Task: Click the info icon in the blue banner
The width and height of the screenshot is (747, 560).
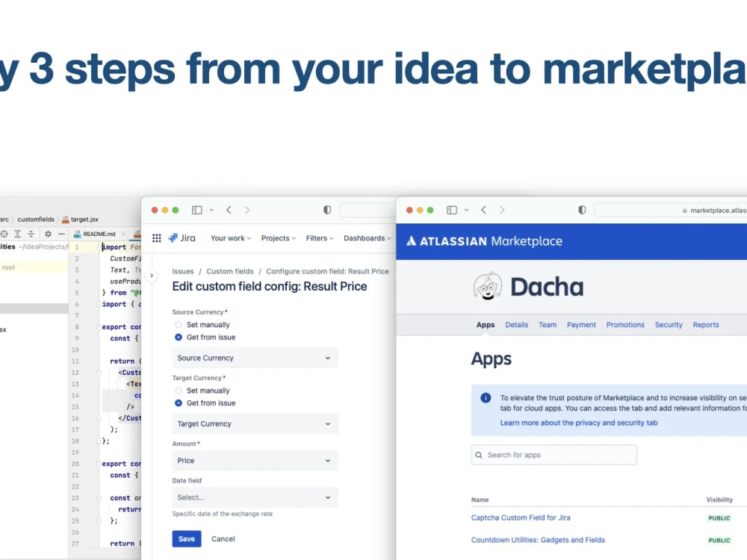Action: [486, 398]
